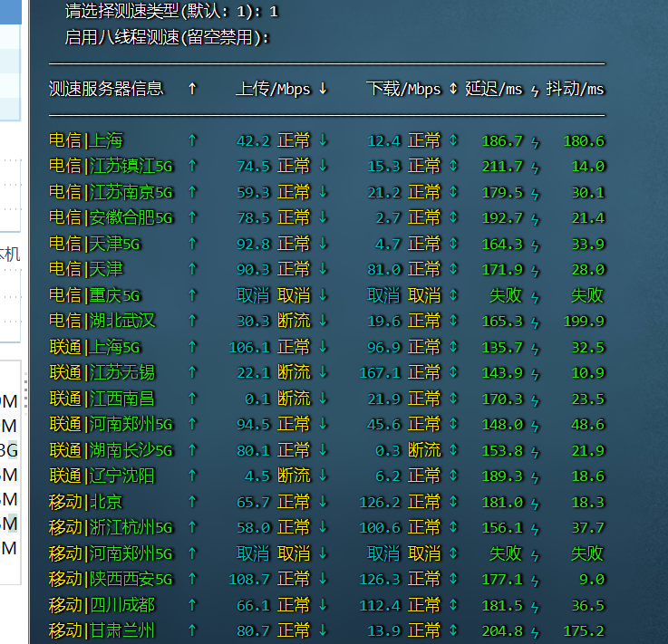Screen dimensions: 668x644
Task: Click the 失败 latency for 移动|河南郑州5G
Action: click(506, 553)
